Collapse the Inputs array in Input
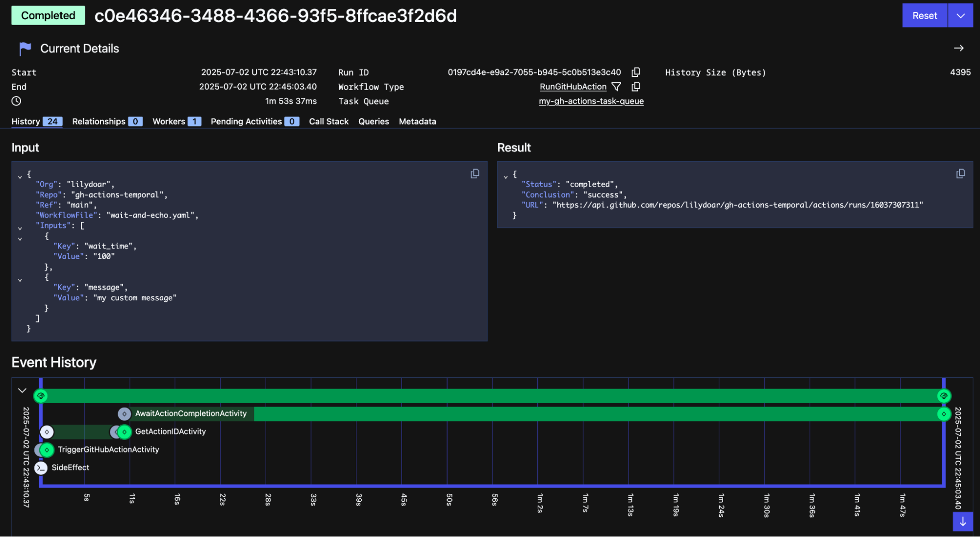Screen dimensions: 980x537 (20, 228)
